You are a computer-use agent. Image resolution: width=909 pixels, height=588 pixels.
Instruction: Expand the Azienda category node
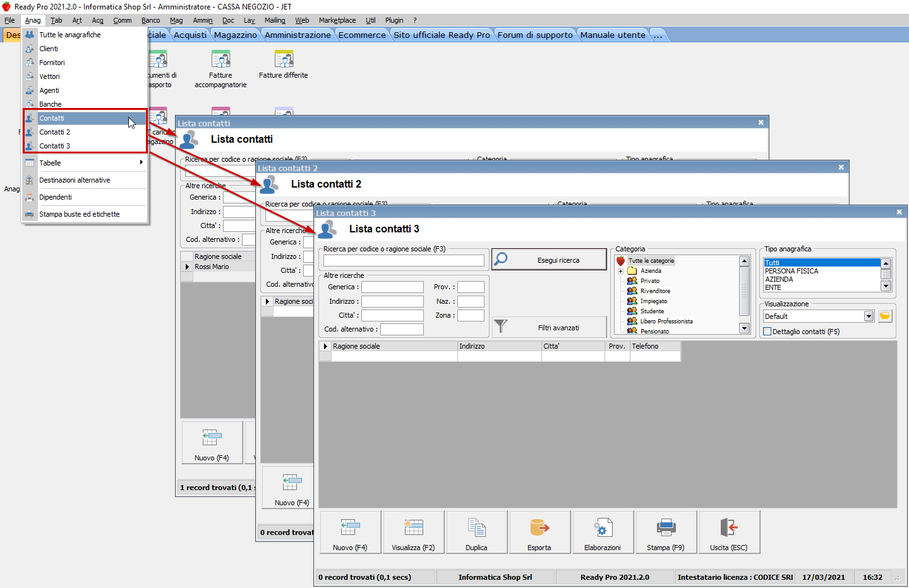[x=620, y=271]
